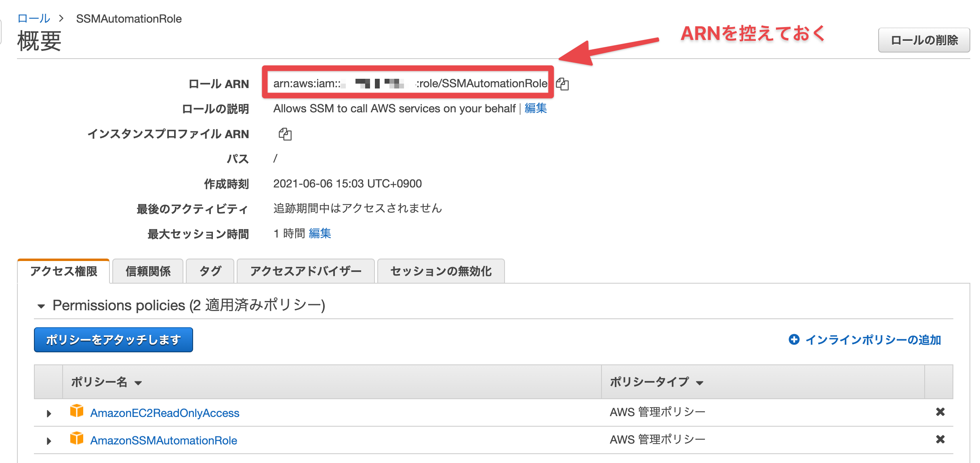Open the アクセスアドバイザー tab
This screenshot has height=463, width=980.
306,271
